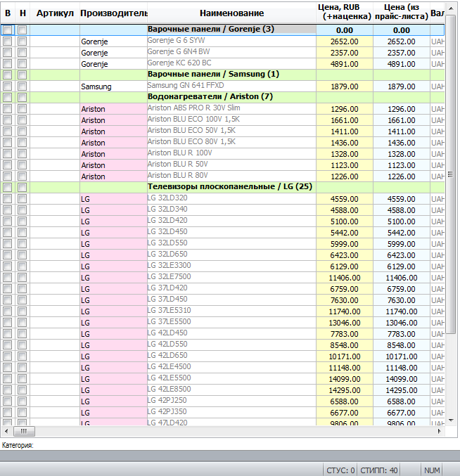
Task: Check the Н box for LG 37LD450 row
Action: tap(23, 300)
